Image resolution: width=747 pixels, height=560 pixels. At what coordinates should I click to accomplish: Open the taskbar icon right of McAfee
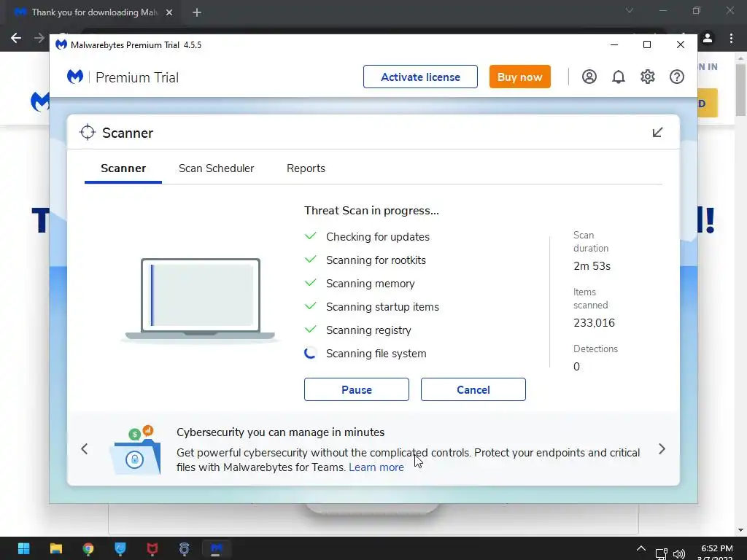[x=185, y=548]
